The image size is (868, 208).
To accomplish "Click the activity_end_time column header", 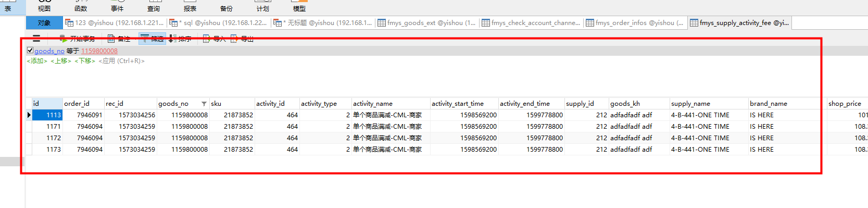I will point(532,103).
